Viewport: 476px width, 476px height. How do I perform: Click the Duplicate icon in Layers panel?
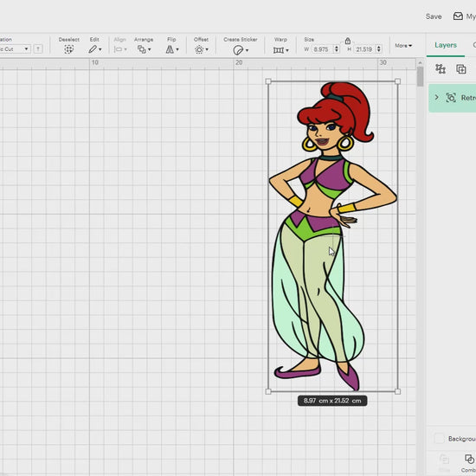[x=461, y=69]
